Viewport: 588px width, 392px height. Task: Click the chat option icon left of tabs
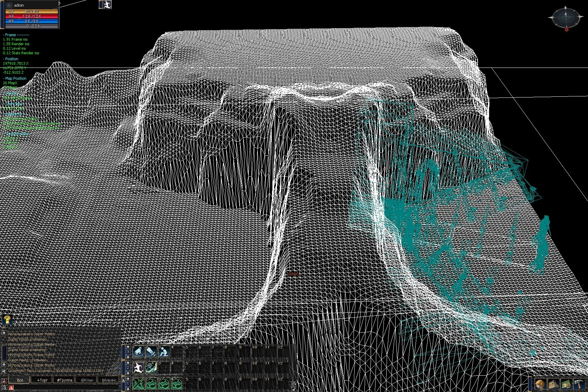click(x=4, y=381)
